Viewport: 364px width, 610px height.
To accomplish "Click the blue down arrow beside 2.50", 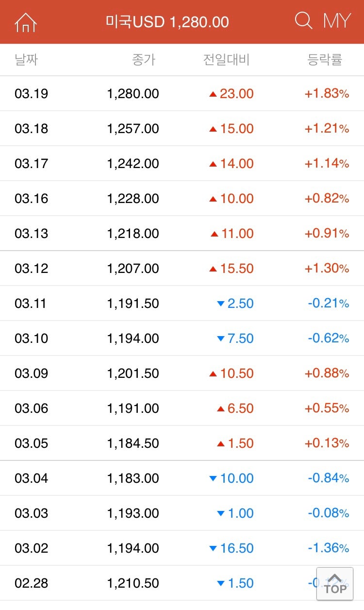I will click(221, 304).
